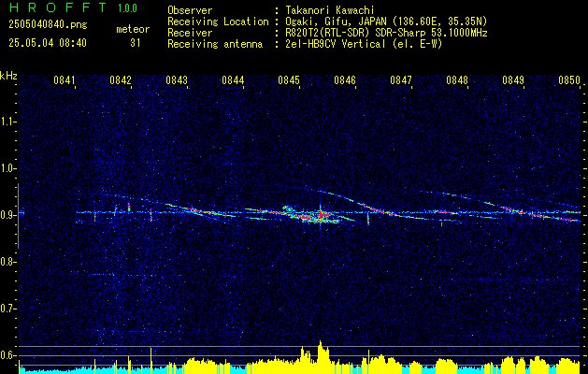Click the 0848 time marker
588x374 pixels.
click(457, 80)
